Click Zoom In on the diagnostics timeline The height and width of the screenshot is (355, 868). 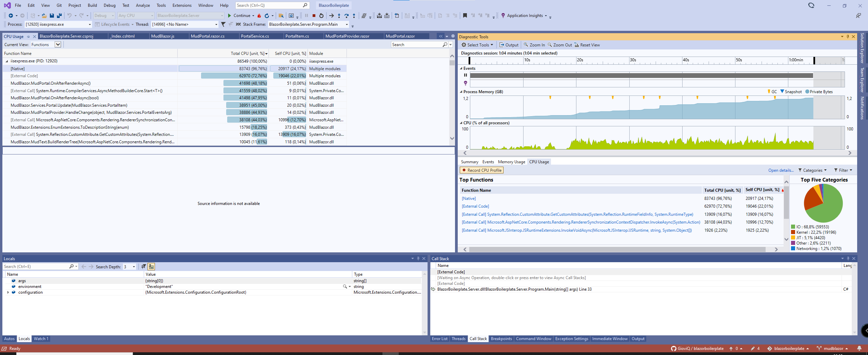(534, 45)
